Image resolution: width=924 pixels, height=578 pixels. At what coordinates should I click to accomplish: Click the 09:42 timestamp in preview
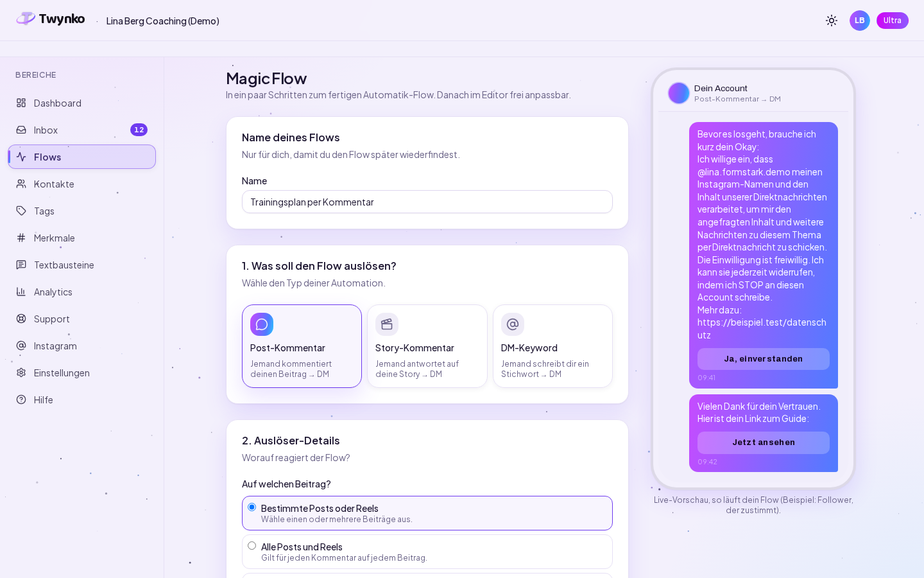coord(707,462)
